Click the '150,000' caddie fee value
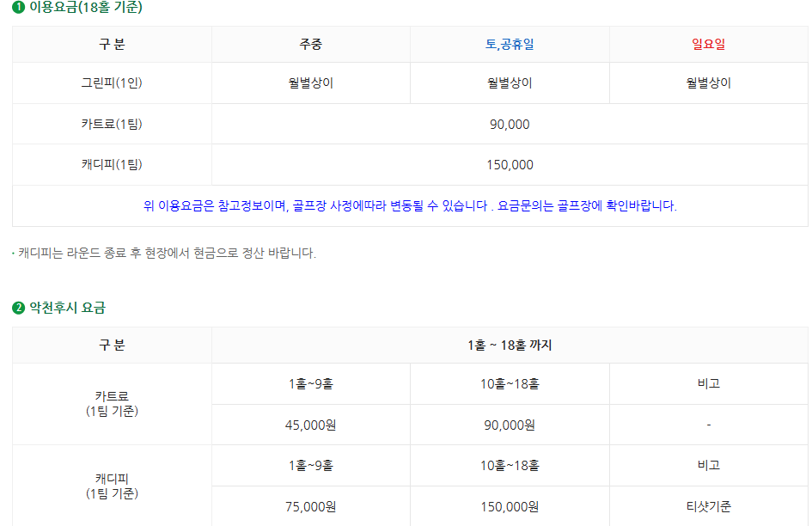The width and height of the screenshot is (812, 526). [510, 165]
